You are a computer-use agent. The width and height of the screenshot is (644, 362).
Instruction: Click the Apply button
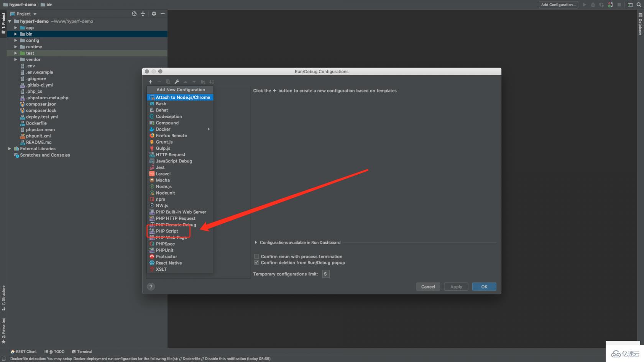456,287
